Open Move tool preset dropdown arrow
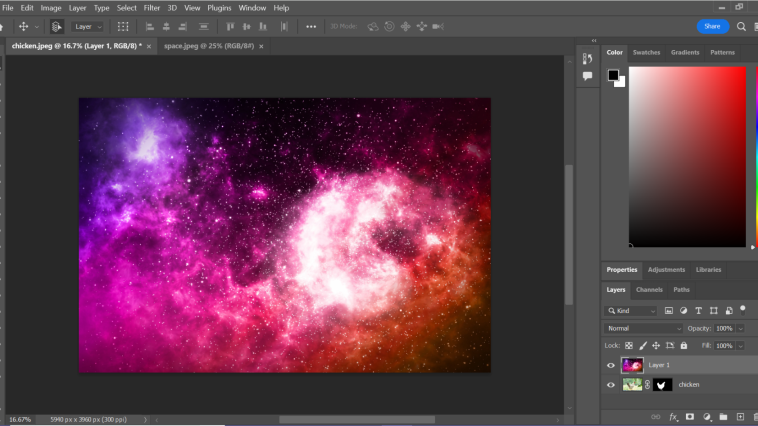Image resolution: width=758 pixels, height=426 pixels. 37,27
